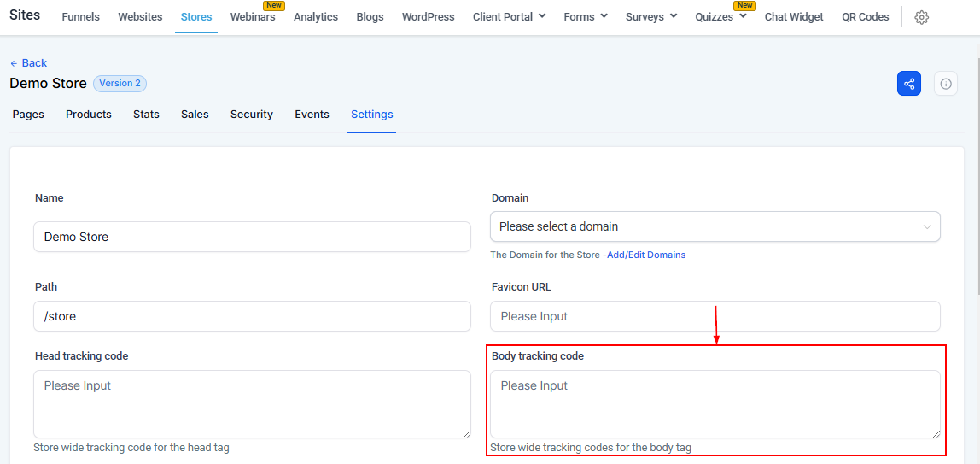
Task: Open the Forms dropdown menu
Action: coord(586,17)
